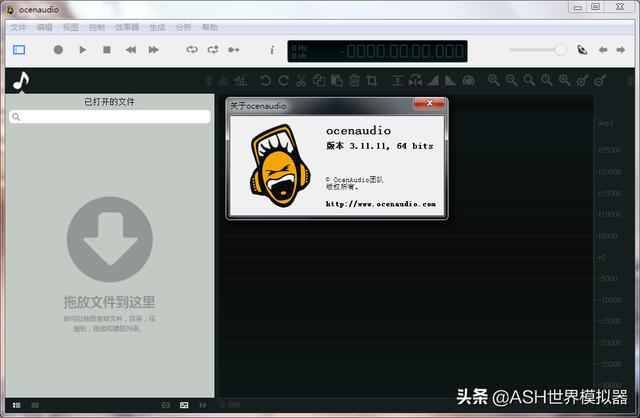
Task: Click the www.ocenaudio.com link
Action: 381,203
